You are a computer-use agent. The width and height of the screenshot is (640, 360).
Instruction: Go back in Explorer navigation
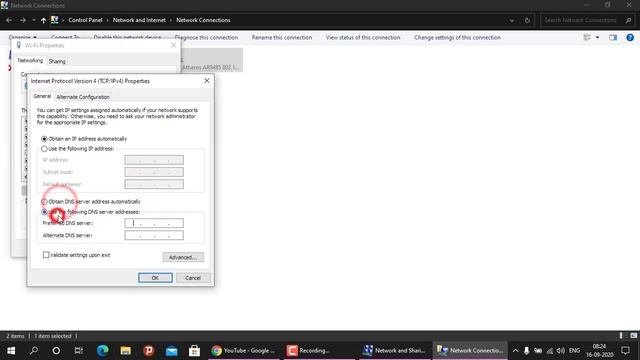click(x=9, y=20)
